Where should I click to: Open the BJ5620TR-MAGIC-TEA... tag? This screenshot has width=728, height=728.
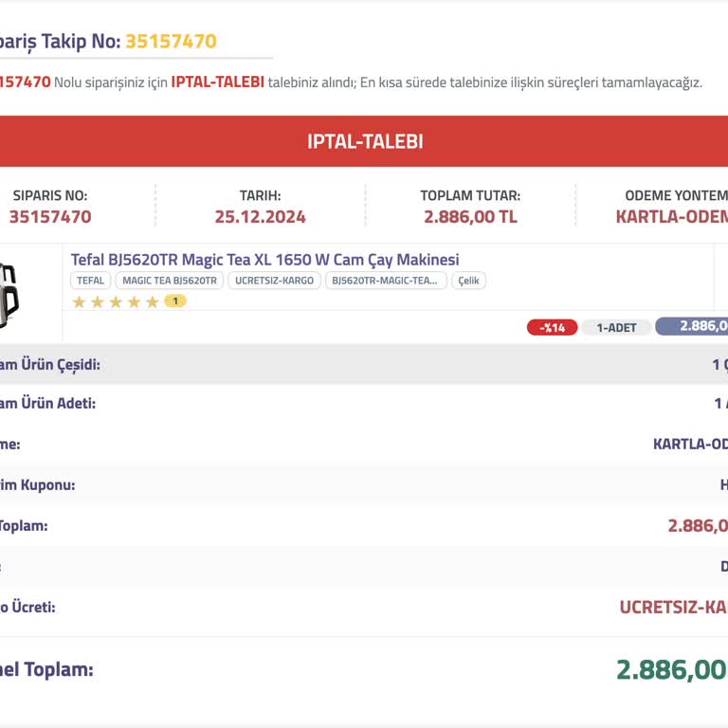pos(386,281)
